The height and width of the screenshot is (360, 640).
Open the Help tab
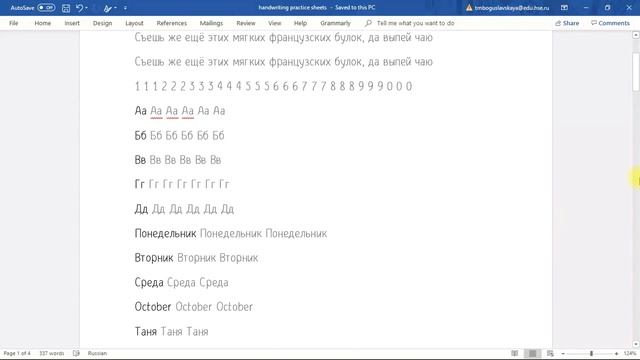pos(300,23)
